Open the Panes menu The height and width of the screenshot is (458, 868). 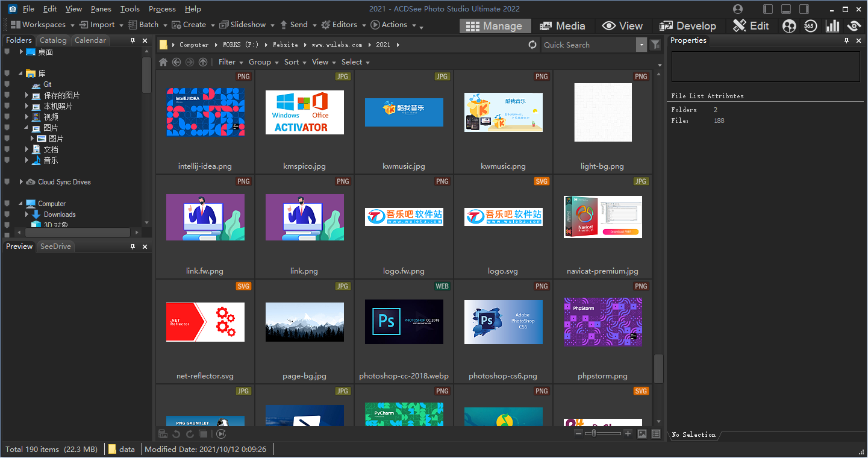pyautogui.click(x=101, y=9)
